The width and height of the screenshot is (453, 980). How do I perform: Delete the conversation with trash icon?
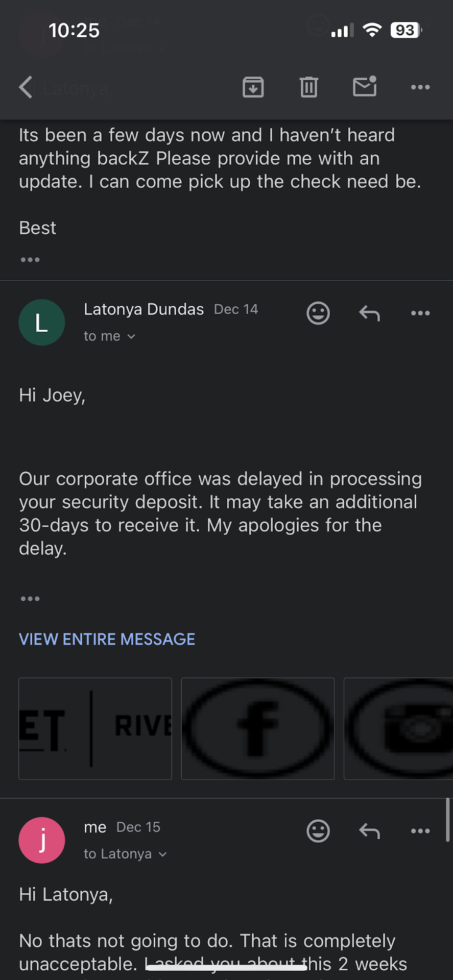pyautogui.click(x=308, y=87)
